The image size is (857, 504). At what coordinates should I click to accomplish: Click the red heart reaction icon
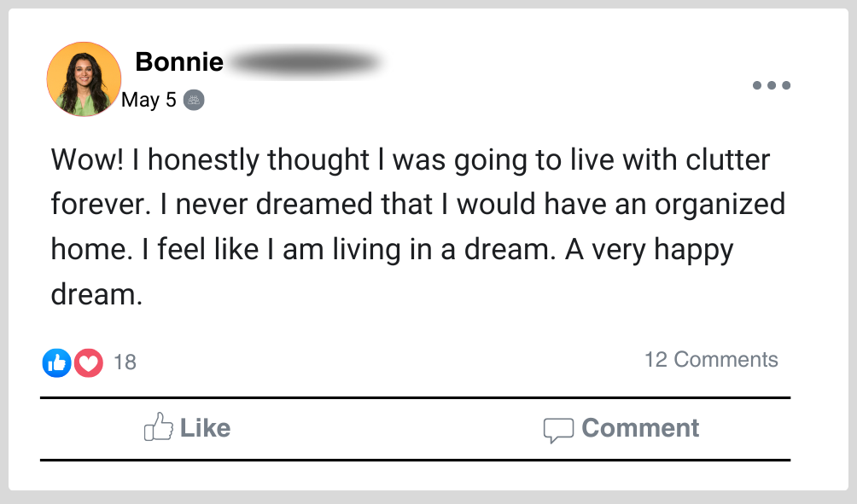88,362
